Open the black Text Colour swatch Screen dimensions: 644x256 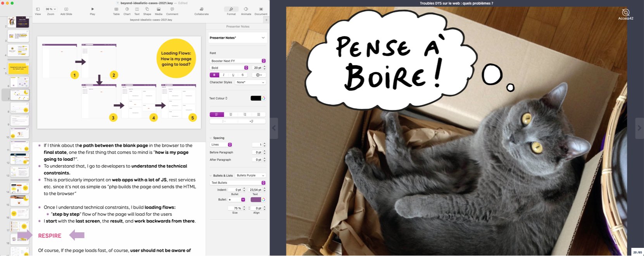[256, 98]
